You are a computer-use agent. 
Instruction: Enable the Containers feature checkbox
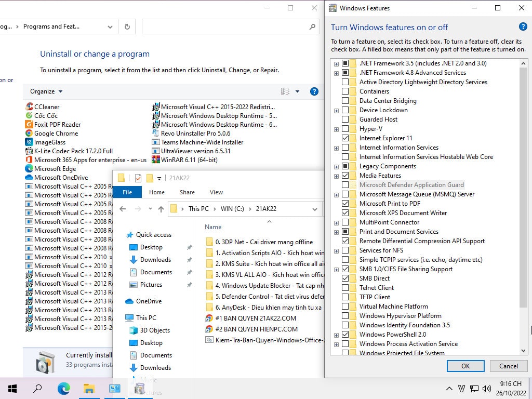point(345,91)
